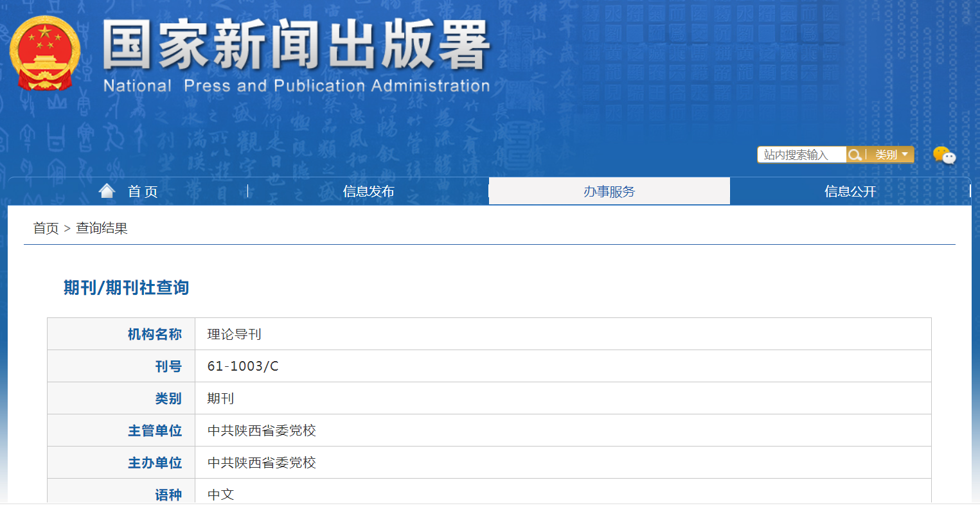Click the 首页 breadcrumb link
Viewport: 980px width, 505px height.
(x=45, y=228)
